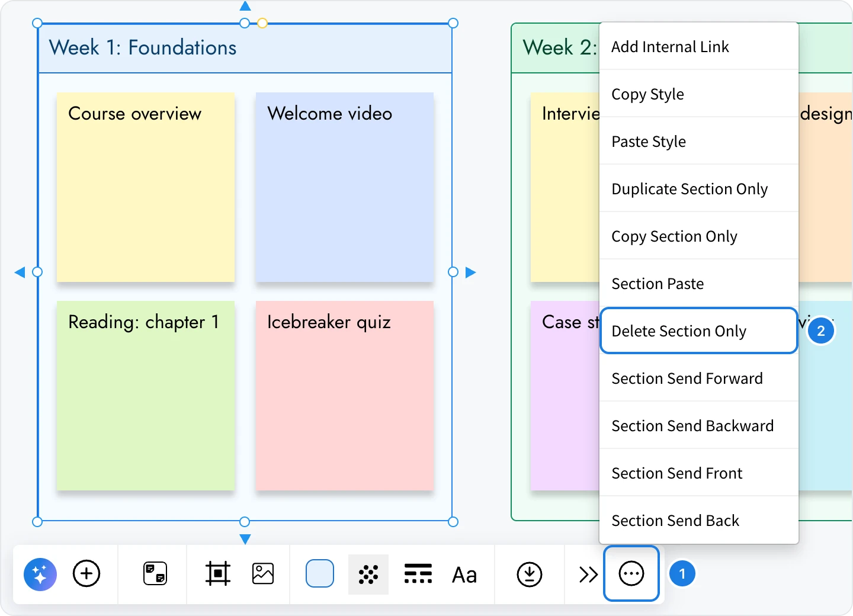The height and width of the screenshot is (616, 853).
Task: Select Section Paste option
Action: point(699,283)
